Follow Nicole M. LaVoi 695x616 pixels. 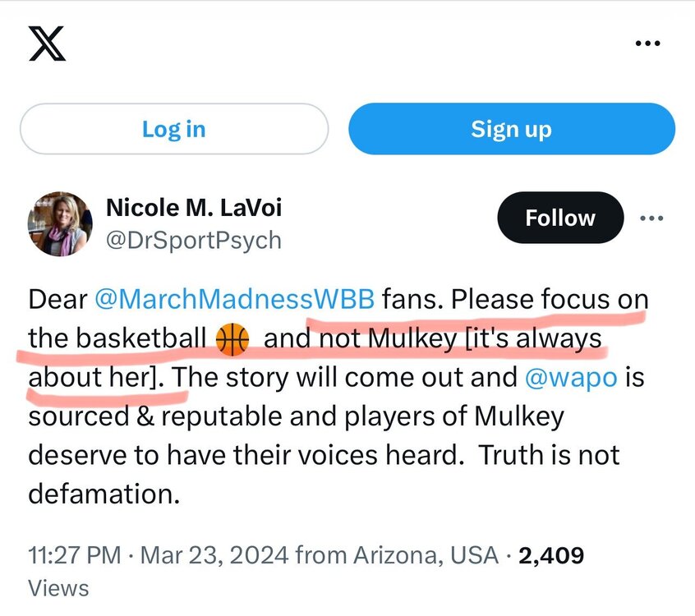[560, 218]
